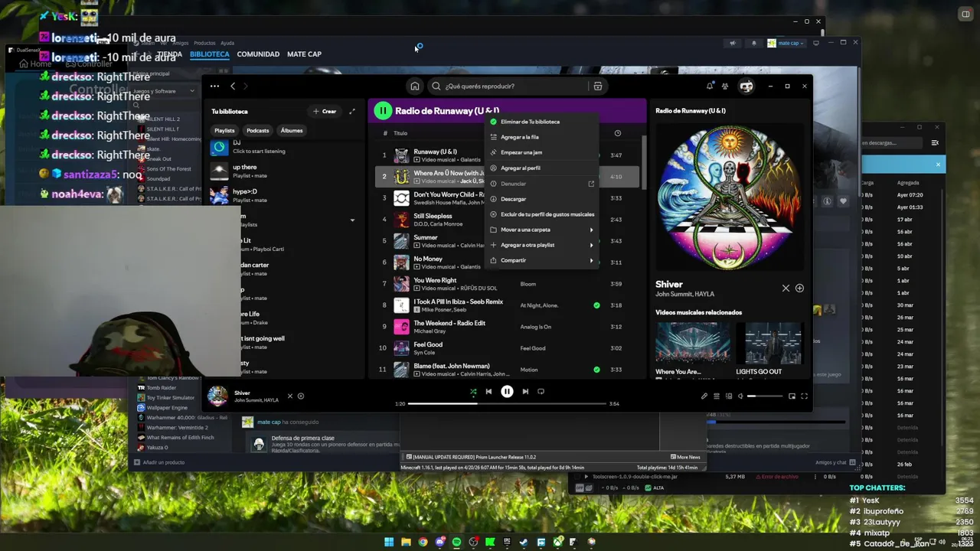Open the Where You Are music video thumbnail

coord(692,344)
